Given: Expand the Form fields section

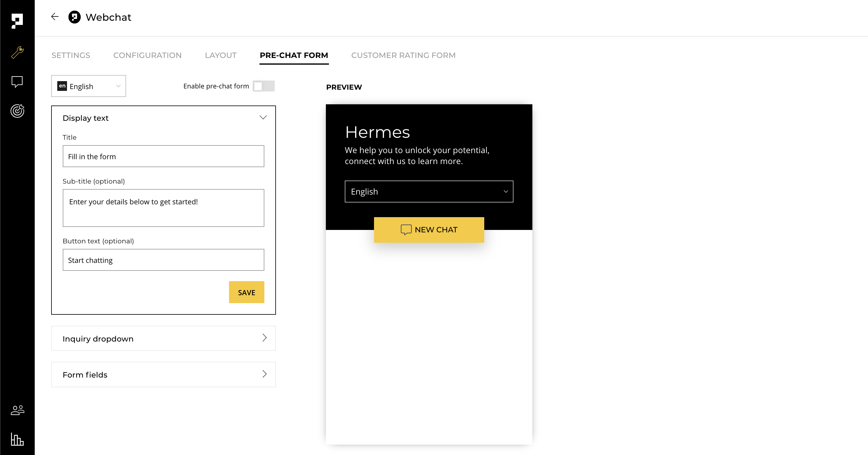Looking at the screenshot, I should [164, 374].
